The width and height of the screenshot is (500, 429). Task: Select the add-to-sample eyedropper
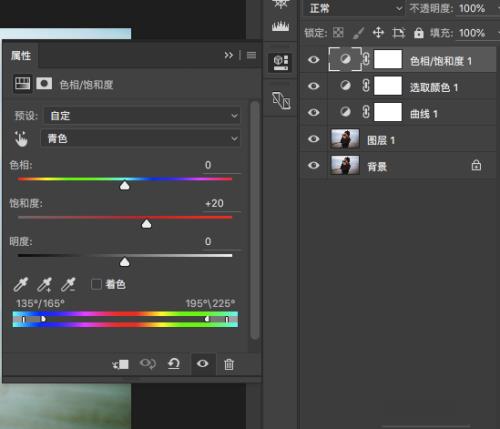pyautogui.click(x=45, y=284)
